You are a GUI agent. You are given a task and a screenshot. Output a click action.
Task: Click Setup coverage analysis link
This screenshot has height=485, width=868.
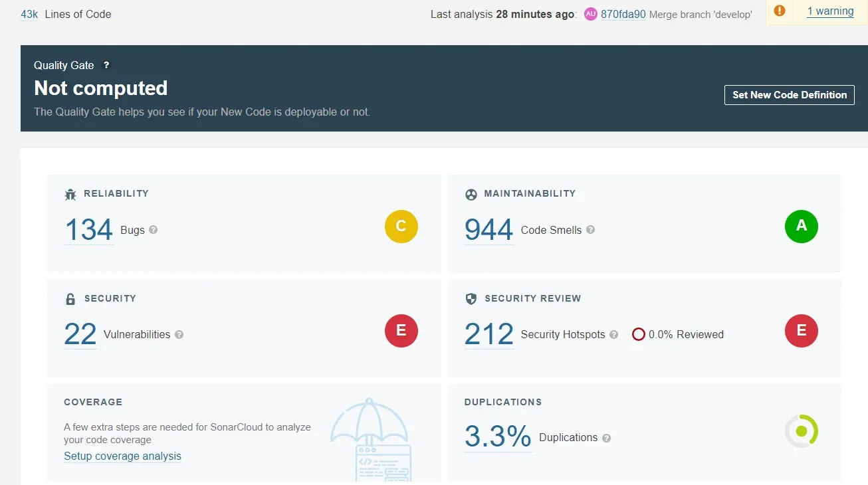point(122,456)
